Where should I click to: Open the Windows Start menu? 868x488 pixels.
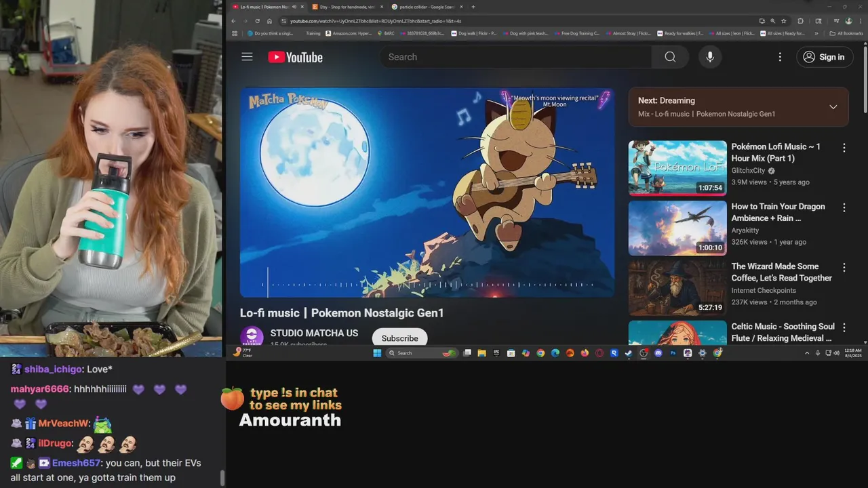[x=377, y=353]
